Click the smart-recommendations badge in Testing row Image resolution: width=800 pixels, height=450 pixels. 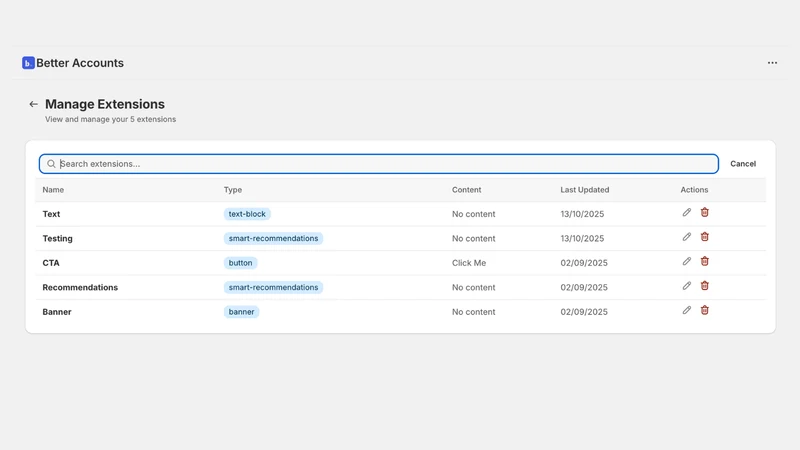click(x=273, y=238)
